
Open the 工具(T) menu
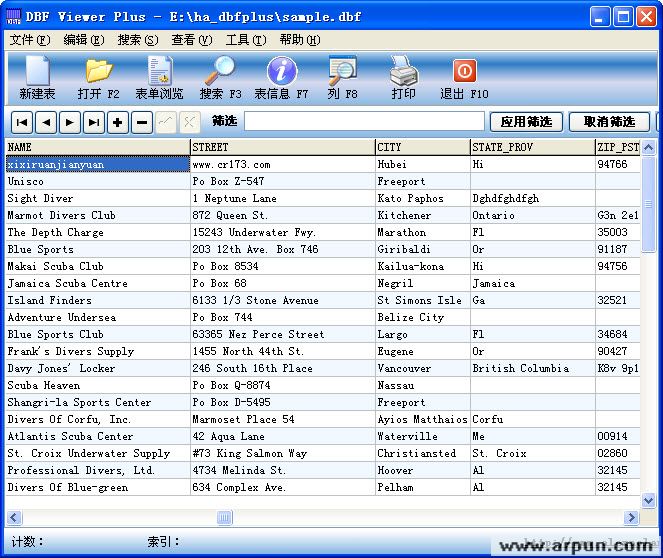(x=245, y=40)
